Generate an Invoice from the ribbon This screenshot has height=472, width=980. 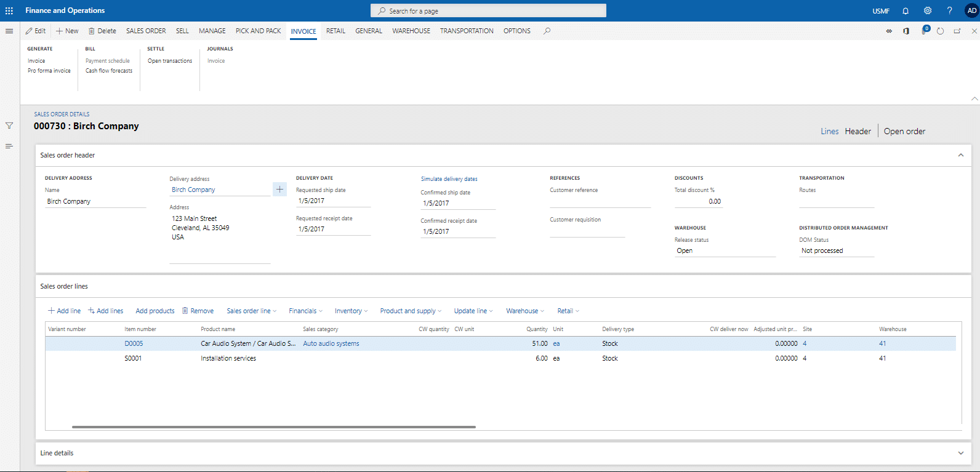[36, 61]
